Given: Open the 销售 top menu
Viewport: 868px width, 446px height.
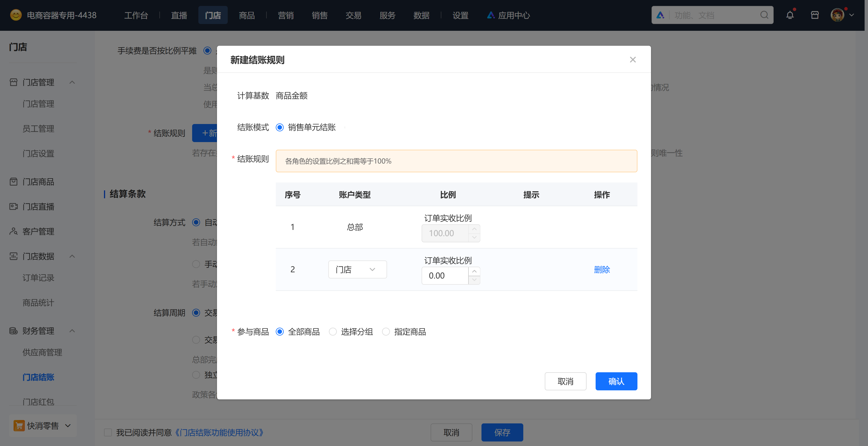Looking at the screenshot, I should pos(320,15).
